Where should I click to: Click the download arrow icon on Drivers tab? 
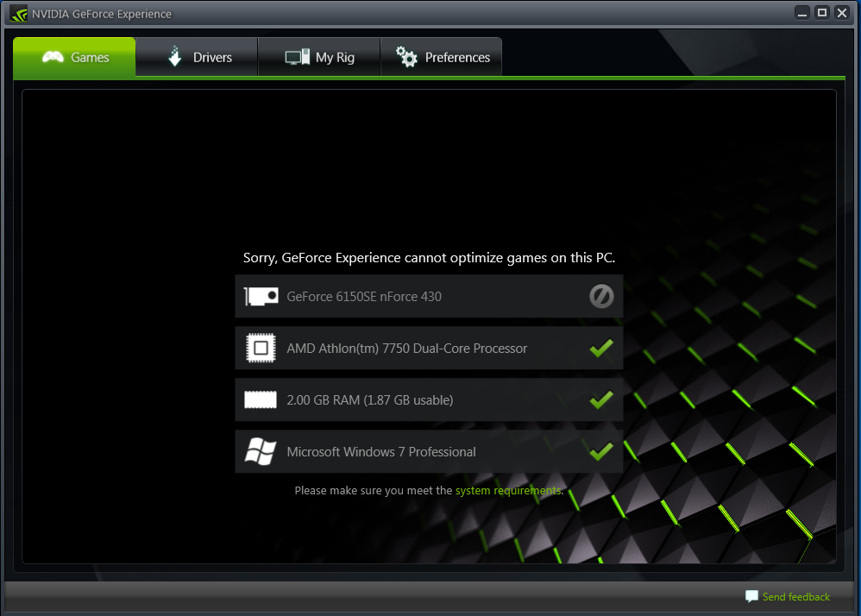point(175,56)
